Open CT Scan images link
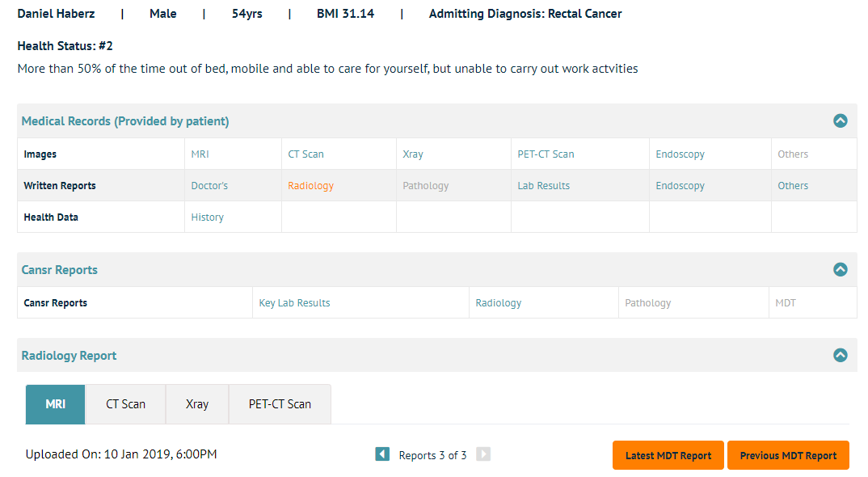868x477 pixels. tap(305, 154)
